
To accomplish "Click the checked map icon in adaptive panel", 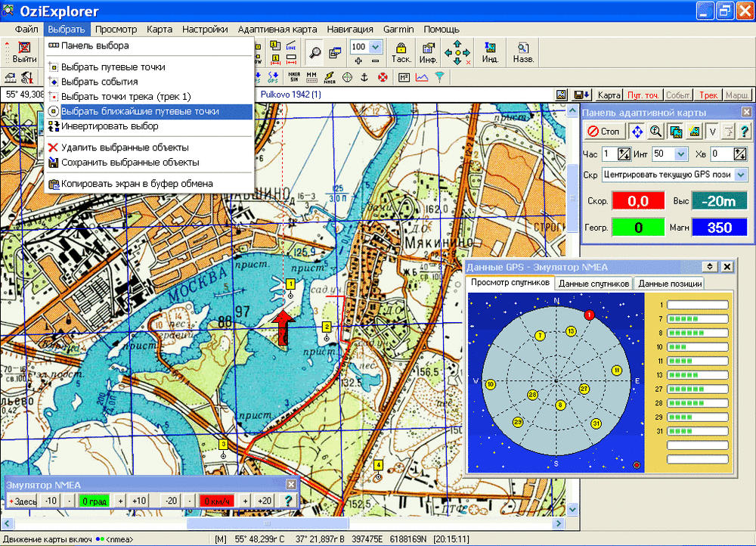I will click(x=694, y=131).
